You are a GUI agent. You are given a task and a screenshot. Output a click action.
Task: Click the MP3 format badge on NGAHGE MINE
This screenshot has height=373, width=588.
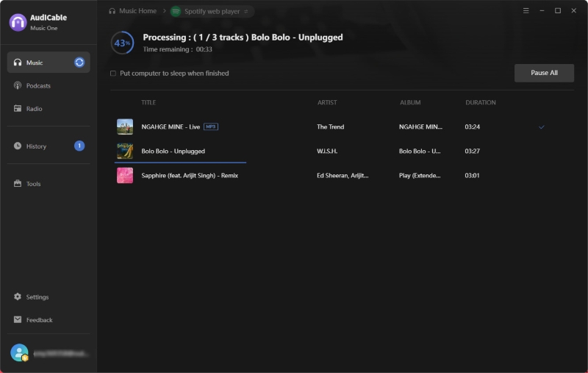click(211, 127)
